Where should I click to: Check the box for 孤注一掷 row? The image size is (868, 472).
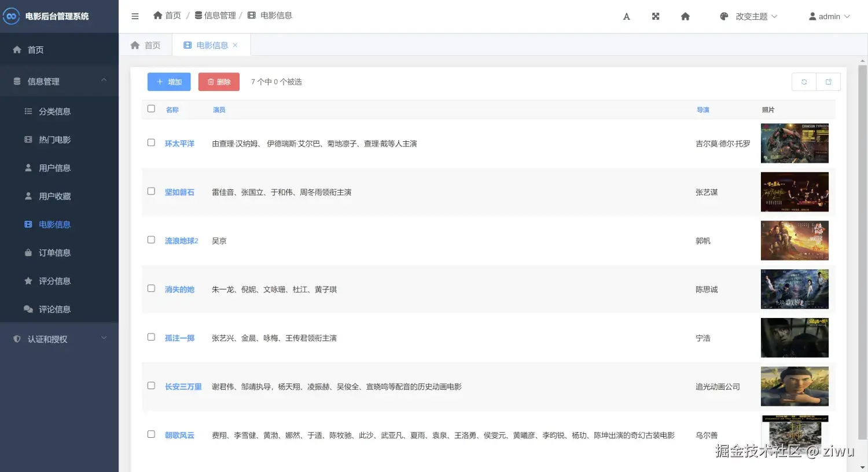click(x=151, y=337)
